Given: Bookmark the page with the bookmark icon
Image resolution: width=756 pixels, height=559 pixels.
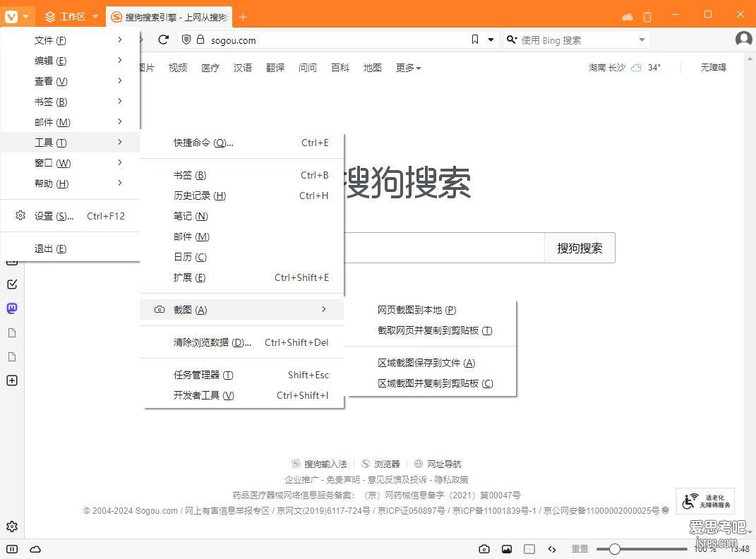Looking at the screenshot, I should [475, 40].
